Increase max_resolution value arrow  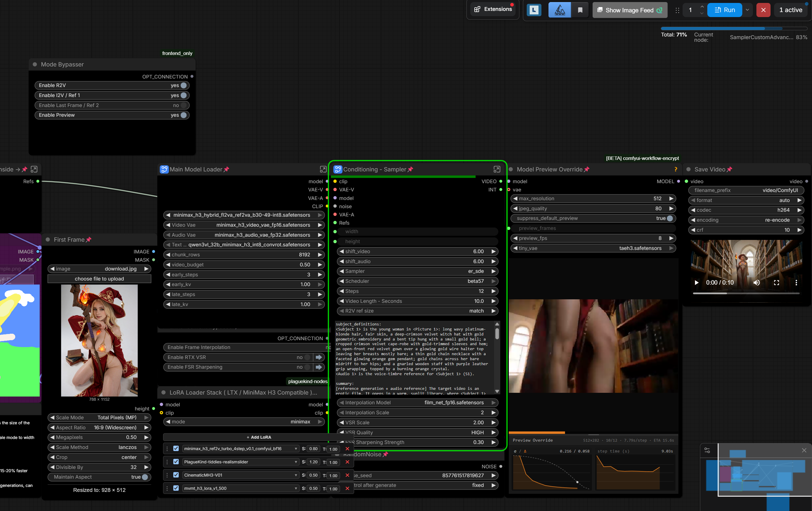(x=671, y=198)
